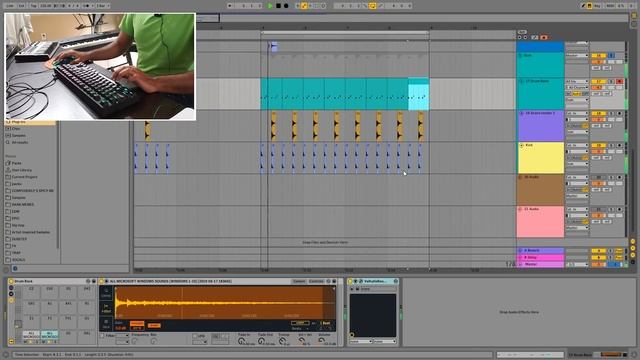Enable the Filter checkbox in Simpler
640x360 pixels.
(102, 336)
